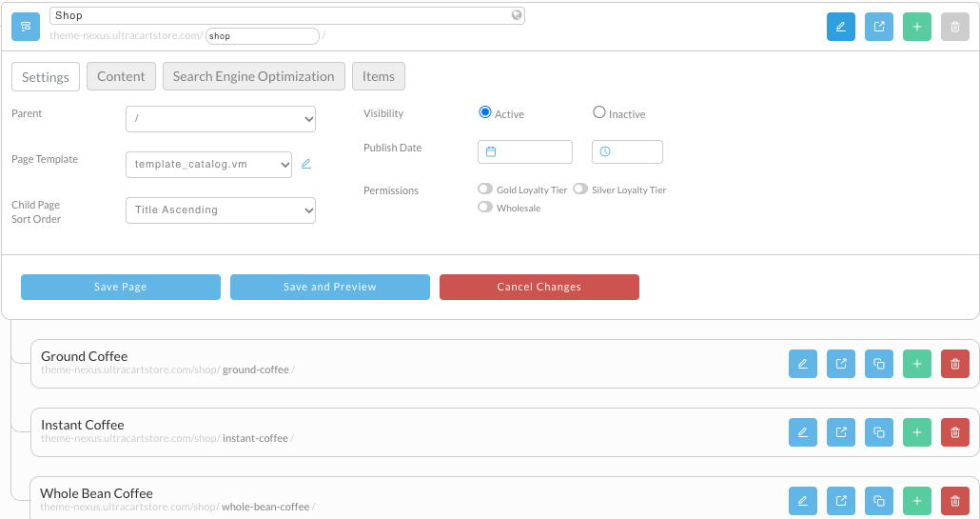Copy the Ground Coffee page
980x519 pixels.
879,364
